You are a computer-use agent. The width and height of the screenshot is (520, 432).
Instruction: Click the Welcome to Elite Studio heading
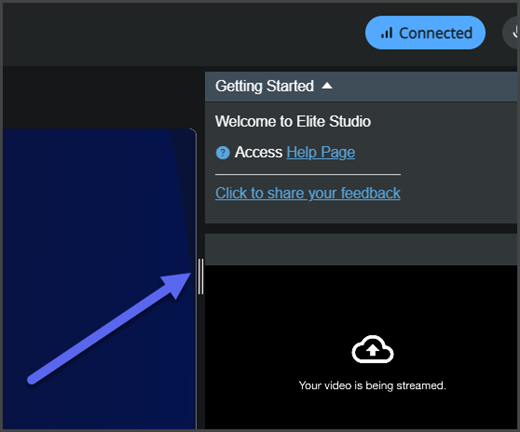pyautogui.click(x=293, y=121)
